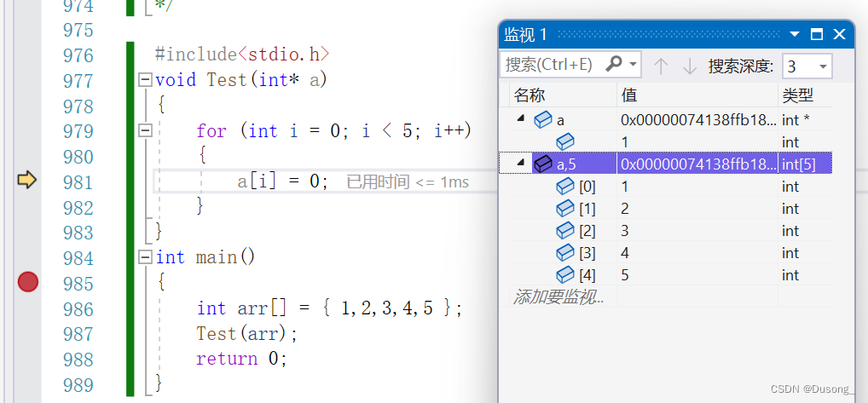Viewport: 868px width, 403px height.
Task: Click the 值 column header
Action: [629, 95]
